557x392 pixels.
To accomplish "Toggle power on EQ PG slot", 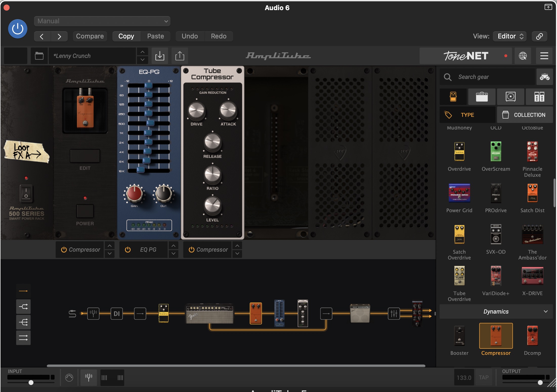I will pyautogui.click(x=128, y=250).
